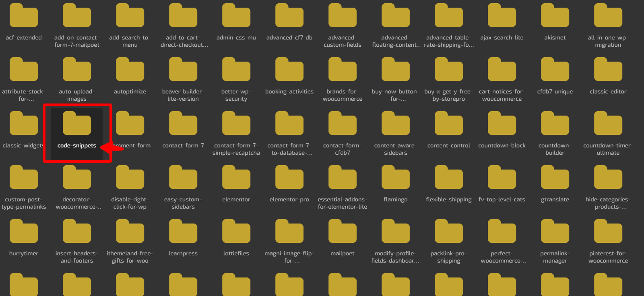This screenshot has height=296, width=644.
Task: Open the auto-upload-images folder
Action: [77, 69]
